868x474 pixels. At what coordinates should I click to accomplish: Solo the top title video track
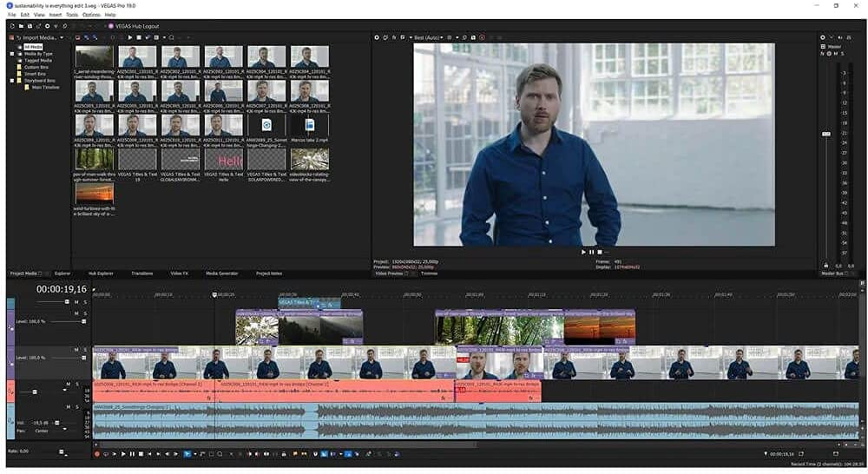pos(85,302)
